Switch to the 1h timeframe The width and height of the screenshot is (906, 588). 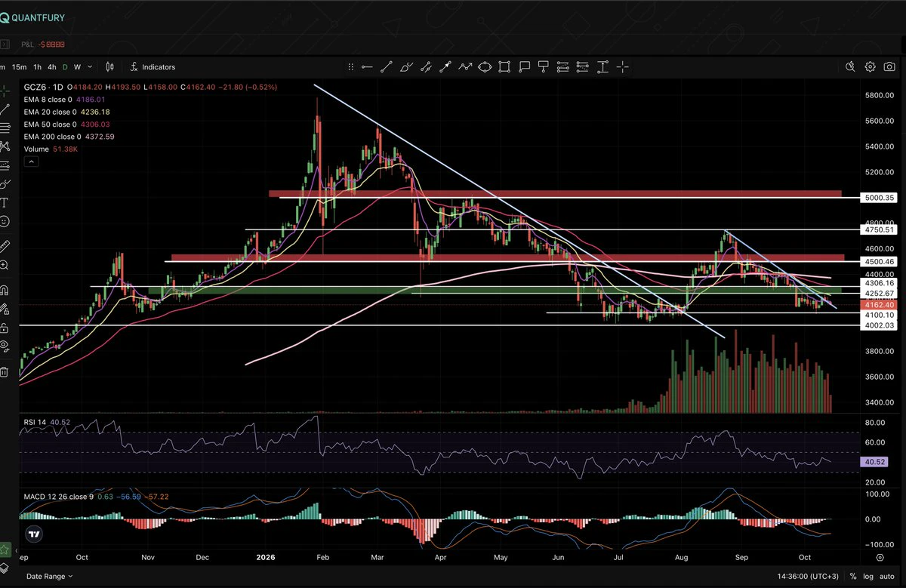point(38,67)
